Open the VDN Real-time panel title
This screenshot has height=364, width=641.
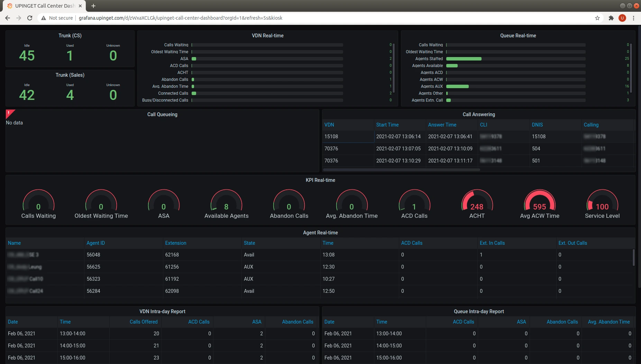(267, 36)
